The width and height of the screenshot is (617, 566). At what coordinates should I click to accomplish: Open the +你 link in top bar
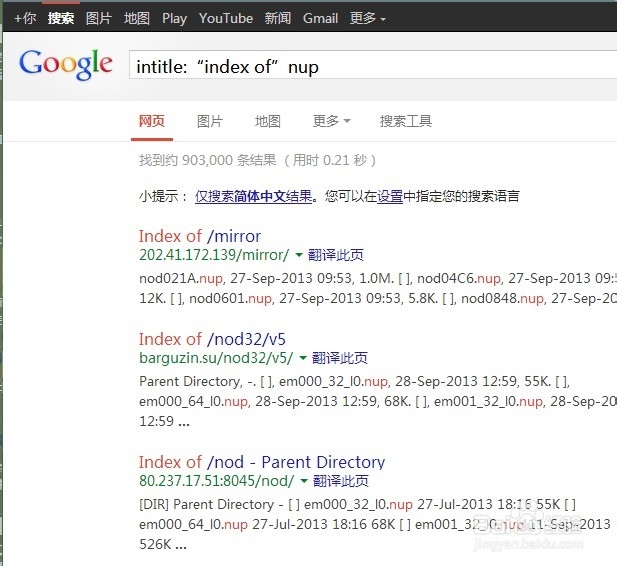pyautogui.click(x=25, y=18)
